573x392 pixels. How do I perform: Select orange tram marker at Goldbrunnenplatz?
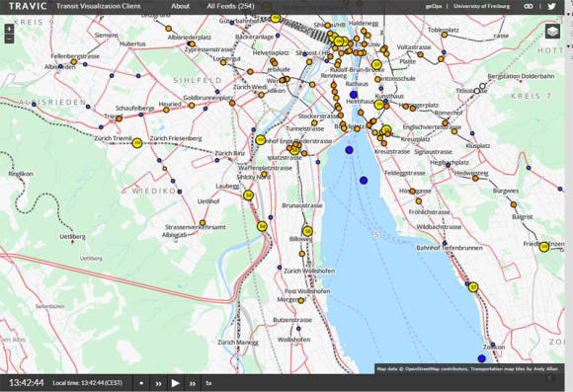[192, 106]
